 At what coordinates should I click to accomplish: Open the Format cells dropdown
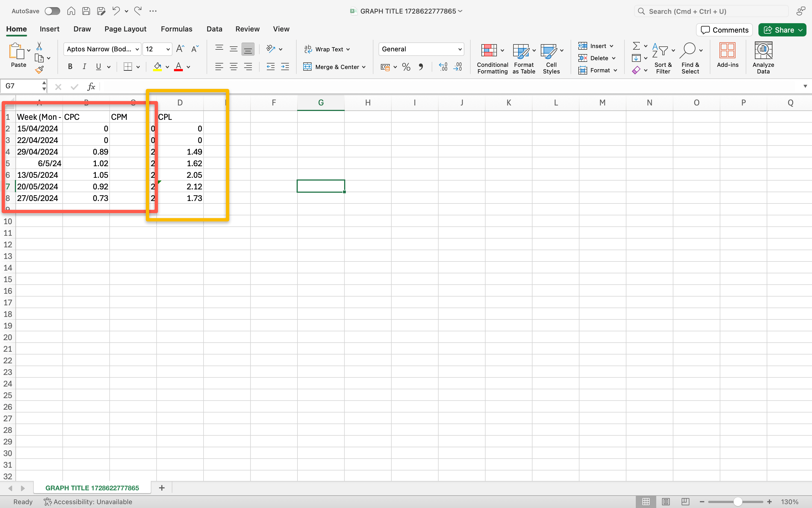[x=598, y=70]
